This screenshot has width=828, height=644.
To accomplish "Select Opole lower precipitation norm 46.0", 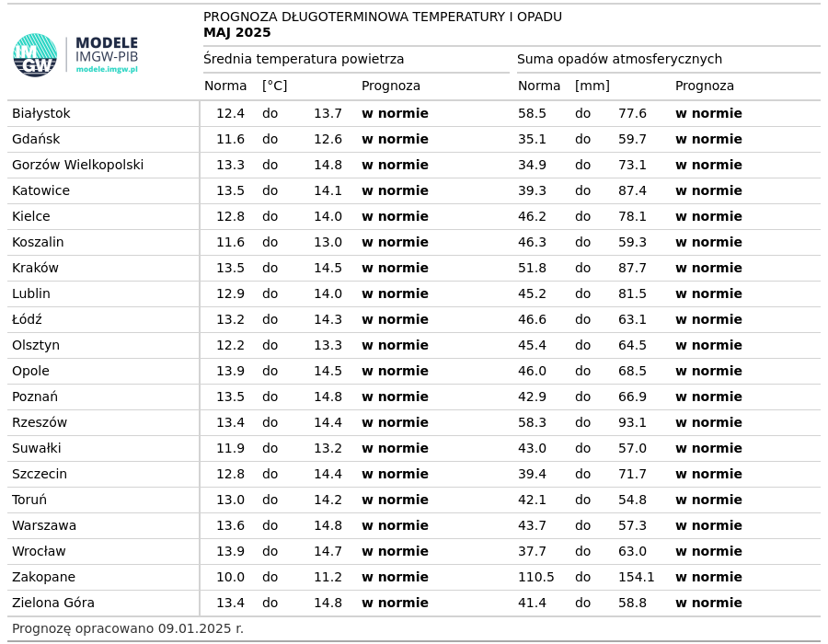I will [x=533, y=371].
